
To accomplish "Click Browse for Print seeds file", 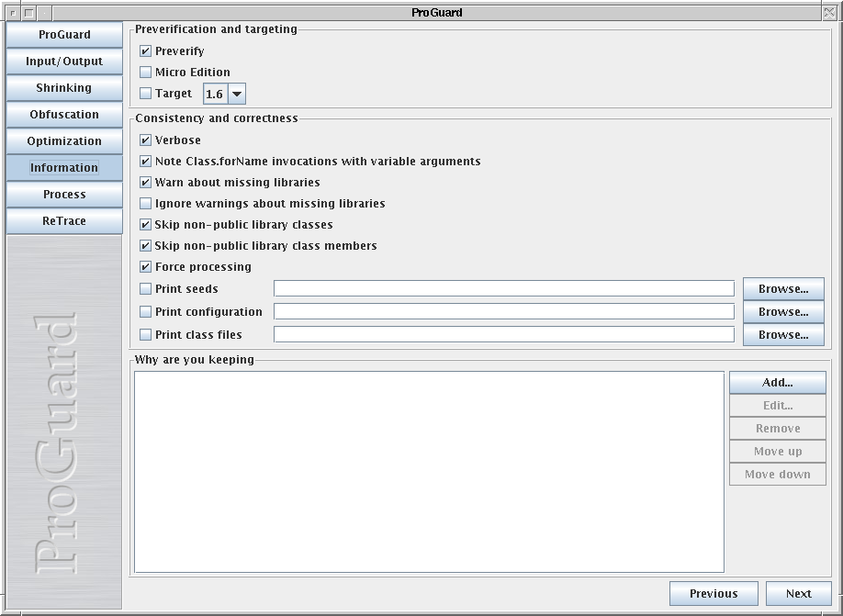I will (x=782, y=289).
